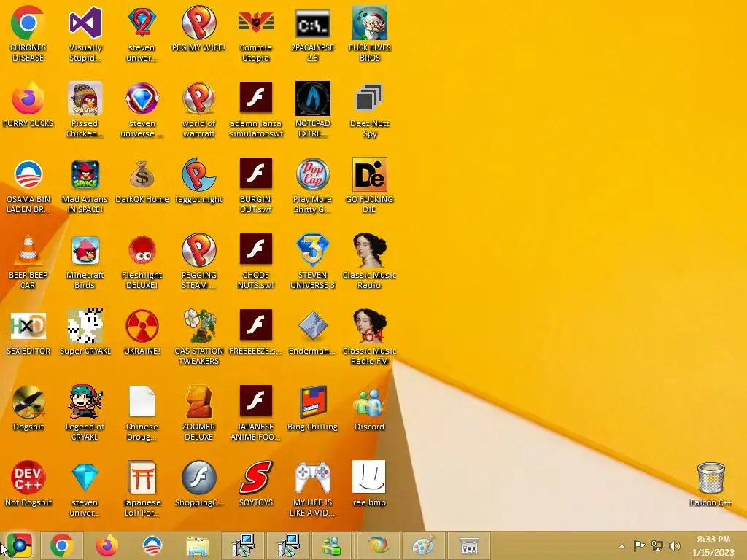Click the Obama logo taskbar icon
The height and width of the screenshot is (560, 747).
[152, 545]
